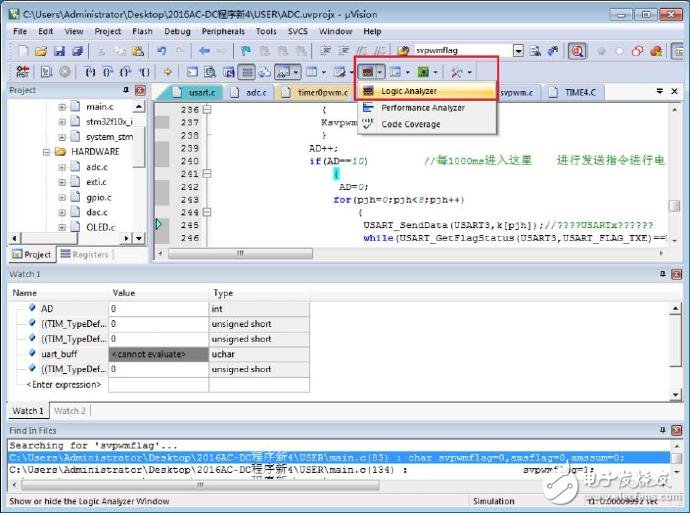This screenshot has width=690, height=513.
Task: Choose Logic Analyzer from the dropdown
Action: click(x=428, y=91)
